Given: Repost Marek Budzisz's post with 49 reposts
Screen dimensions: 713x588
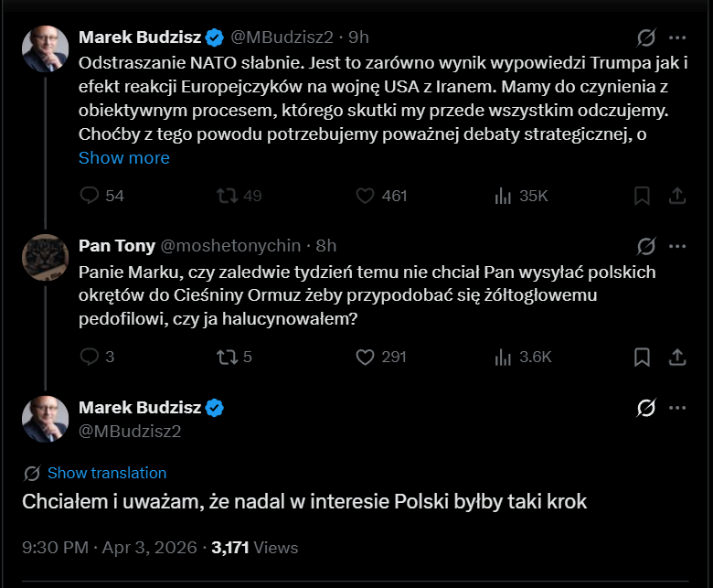Looking at the screenshot, I should 225,196.
